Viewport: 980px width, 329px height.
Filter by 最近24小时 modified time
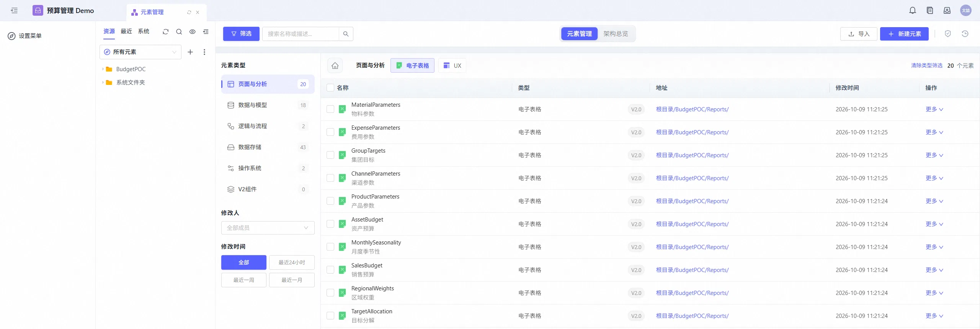click(292, 262)
